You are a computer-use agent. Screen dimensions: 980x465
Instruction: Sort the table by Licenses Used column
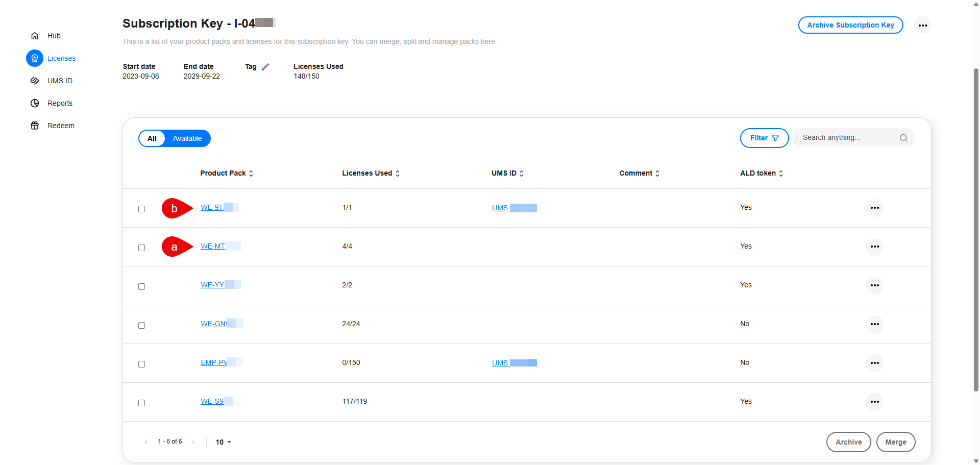click(x=398, y=173)
